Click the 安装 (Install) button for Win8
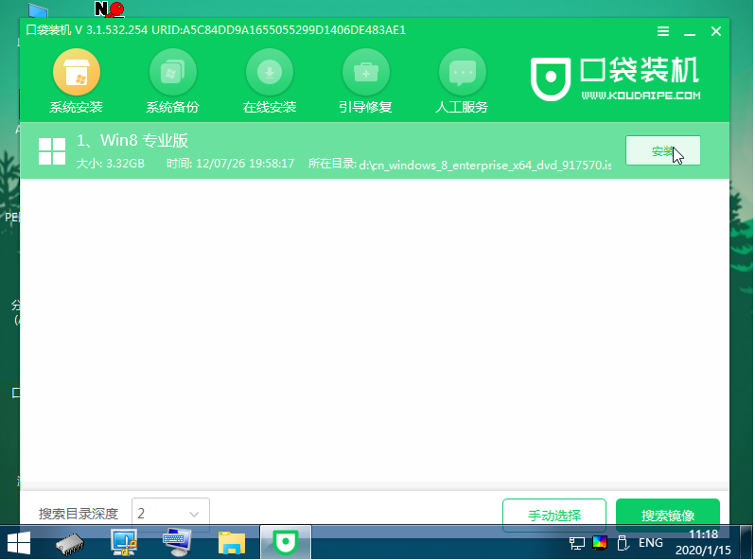755x560 pixels. [662, 151]
